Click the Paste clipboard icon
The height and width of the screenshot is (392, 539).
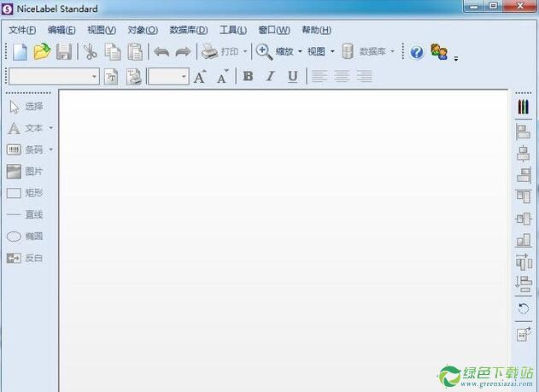pyautogui.click(x=135, y=52)
